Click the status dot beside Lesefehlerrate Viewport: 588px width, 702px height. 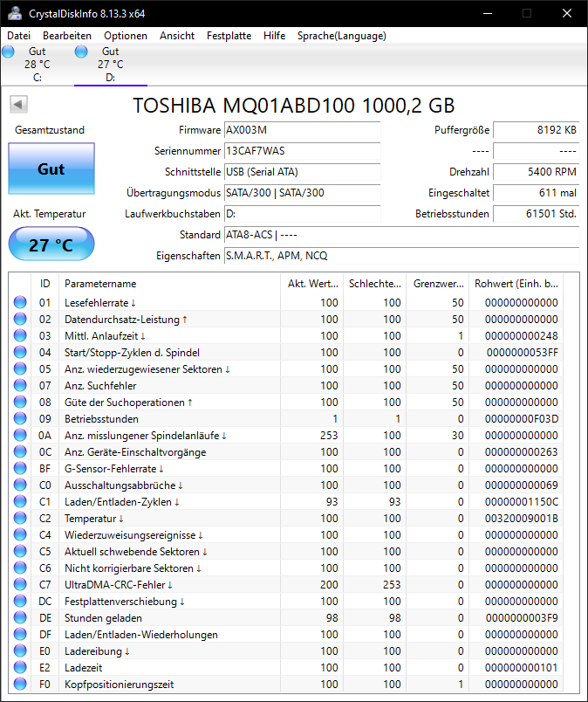coord(19,302)
